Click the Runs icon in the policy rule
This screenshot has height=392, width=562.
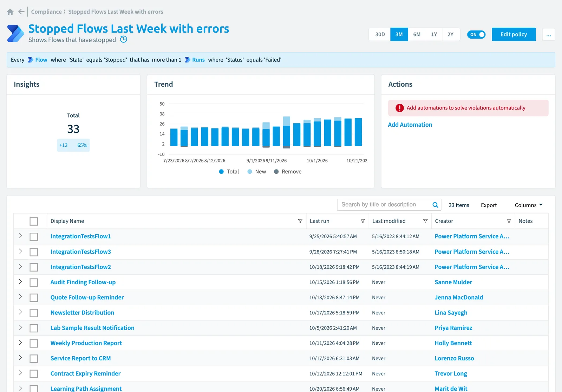tap(188, 60)
